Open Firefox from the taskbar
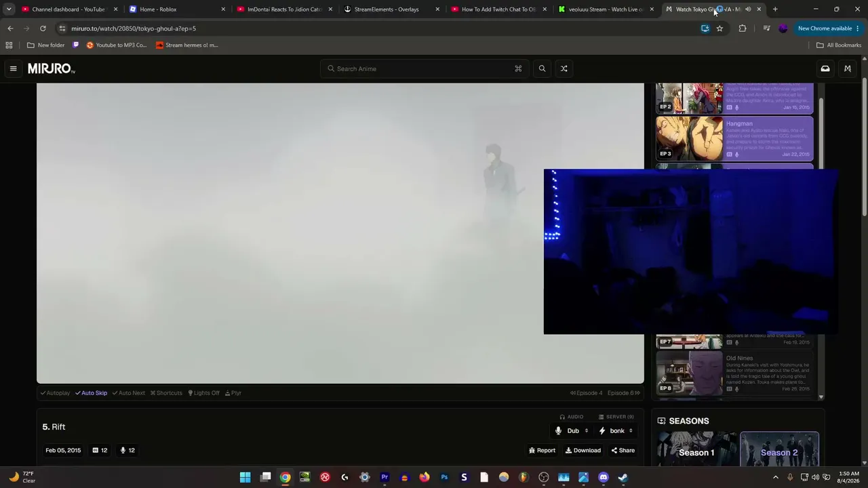The width and height of the screenshot is (868, 488). click(x=425, y=477)
